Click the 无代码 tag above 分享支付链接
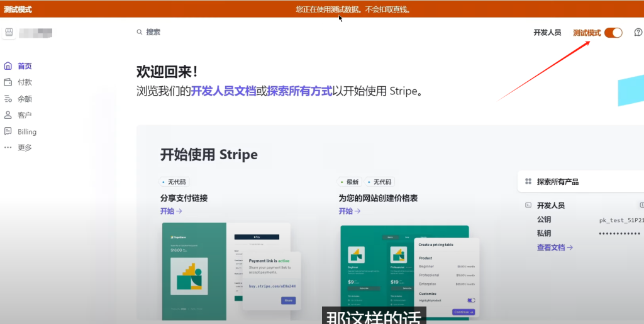 pyautogui.click(x=174, y=182)
